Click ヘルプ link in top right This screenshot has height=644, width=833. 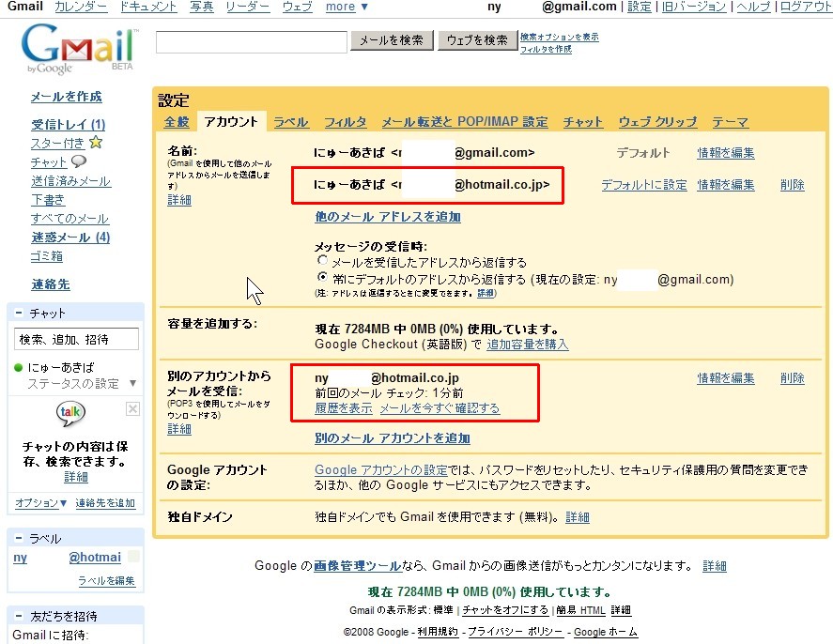(753, 7)
